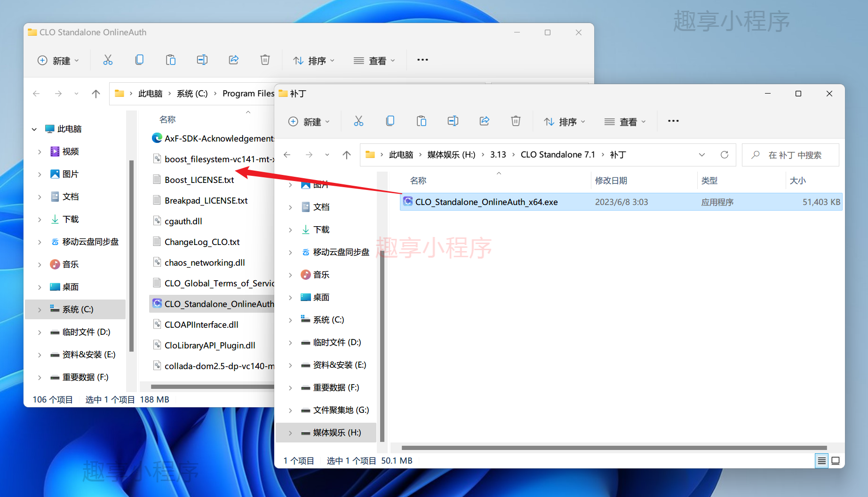Go up one folder in 补丁 window
This screenshot has width=868, height=497.
[x=347, y=155]
